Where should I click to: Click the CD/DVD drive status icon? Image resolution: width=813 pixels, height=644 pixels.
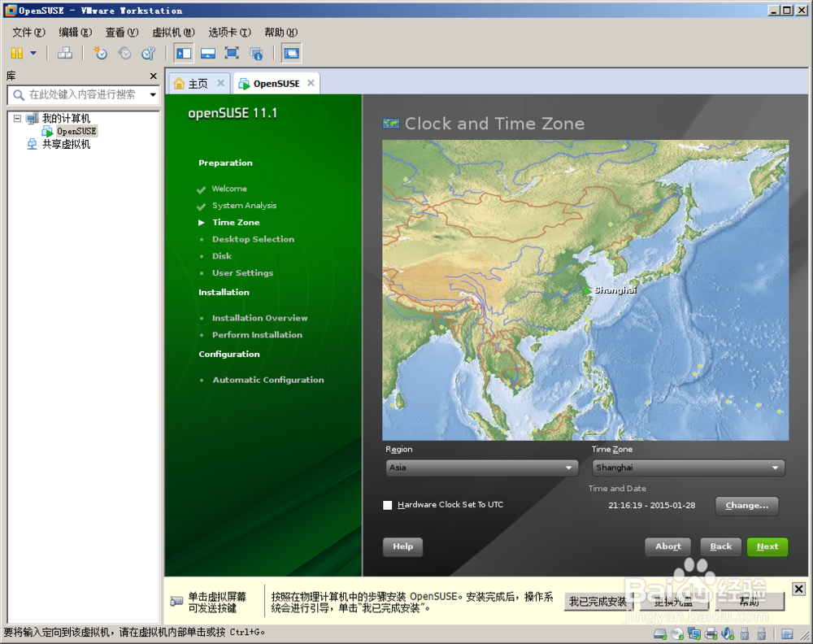tap(677, 633)
